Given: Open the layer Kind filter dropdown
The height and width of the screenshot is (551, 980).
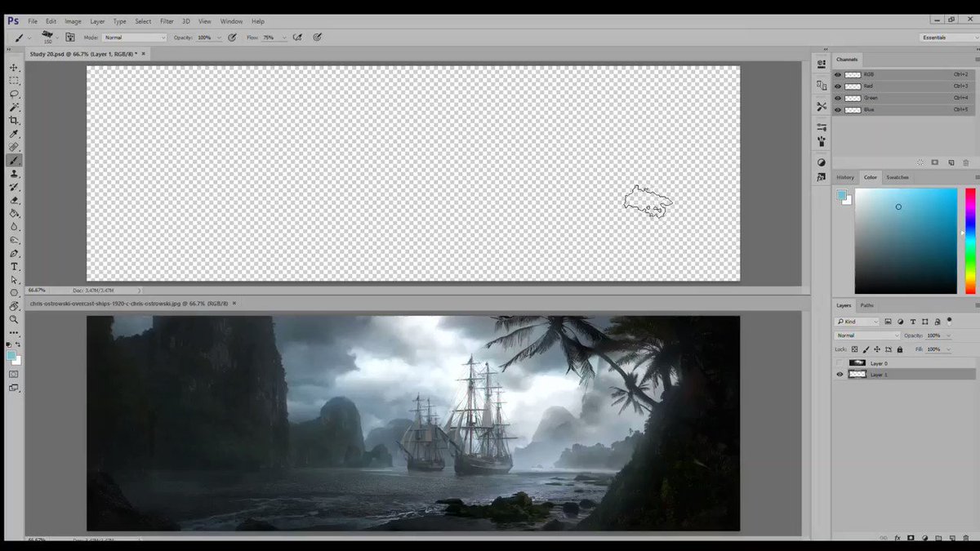Looking at the screenshot, I should [x=857, y=322].
